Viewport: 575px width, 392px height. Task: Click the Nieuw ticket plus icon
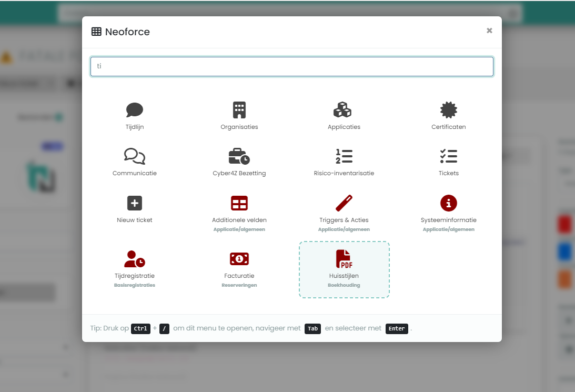pyautogui.click(x=134, y=203)
